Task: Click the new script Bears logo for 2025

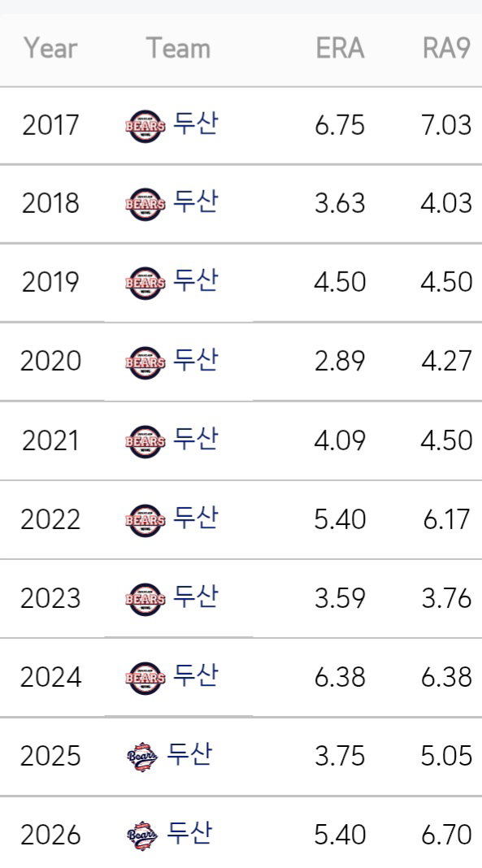Action: (x=142, y=757)
